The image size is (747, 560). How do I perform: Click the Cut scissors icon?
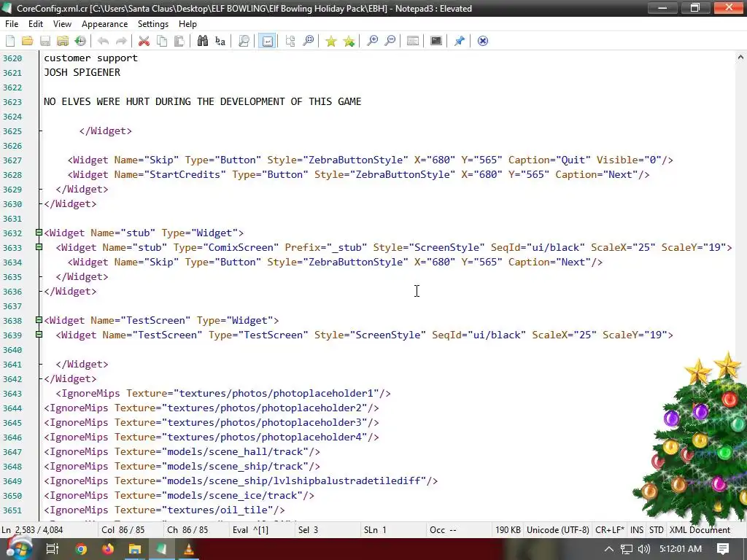144,41
